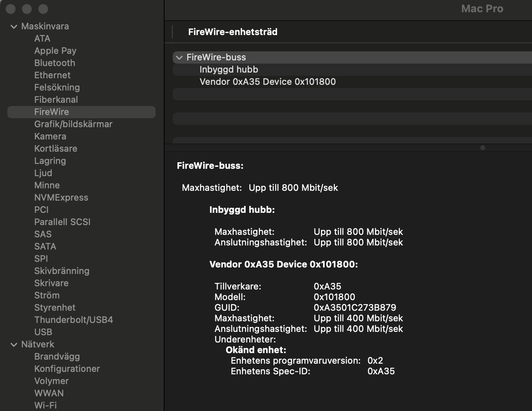532x411 pixels.
Task: Click the FireWire-buss details heading
Action: pos(210,166)
